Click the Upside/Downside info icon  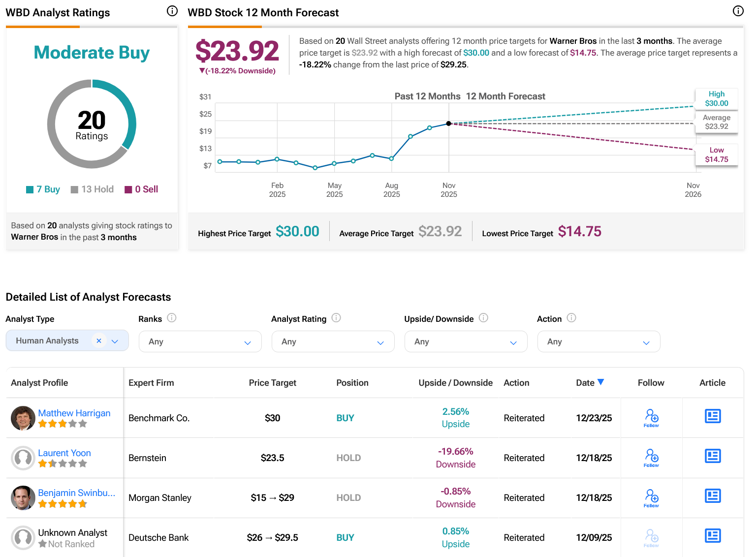pos(484,318)
